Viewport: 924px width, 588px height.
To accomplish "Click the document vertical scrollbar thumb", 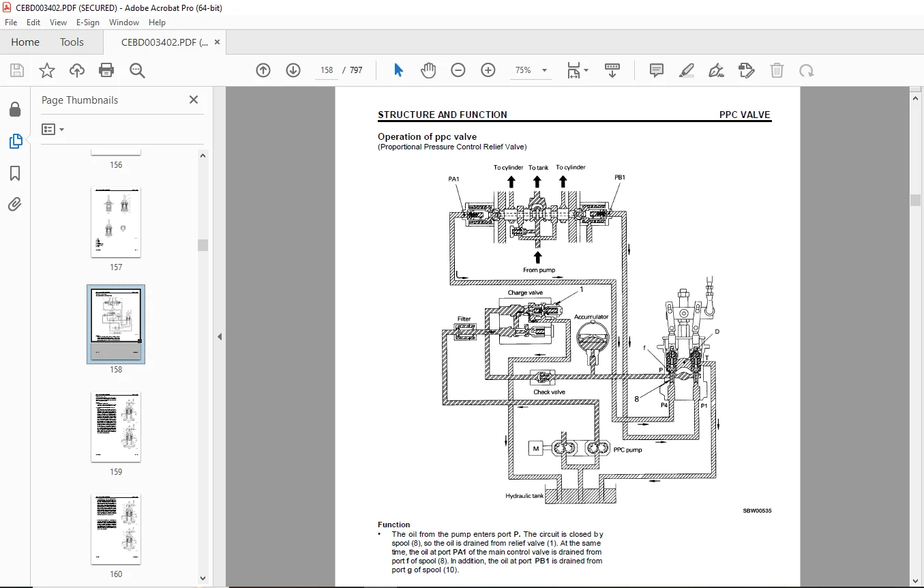I will click(916, 200).
